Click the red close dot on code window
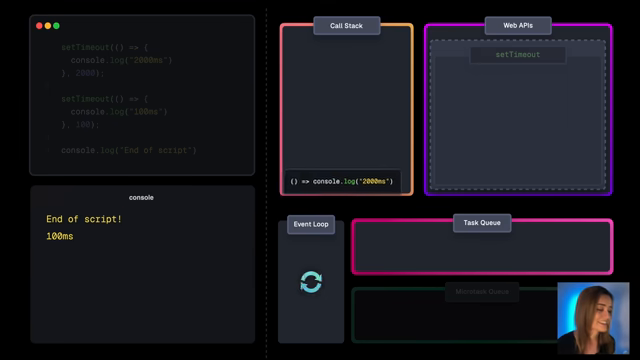Image resolution: width=640 pixels, height=360 pixels. click(x=39, y=26)
